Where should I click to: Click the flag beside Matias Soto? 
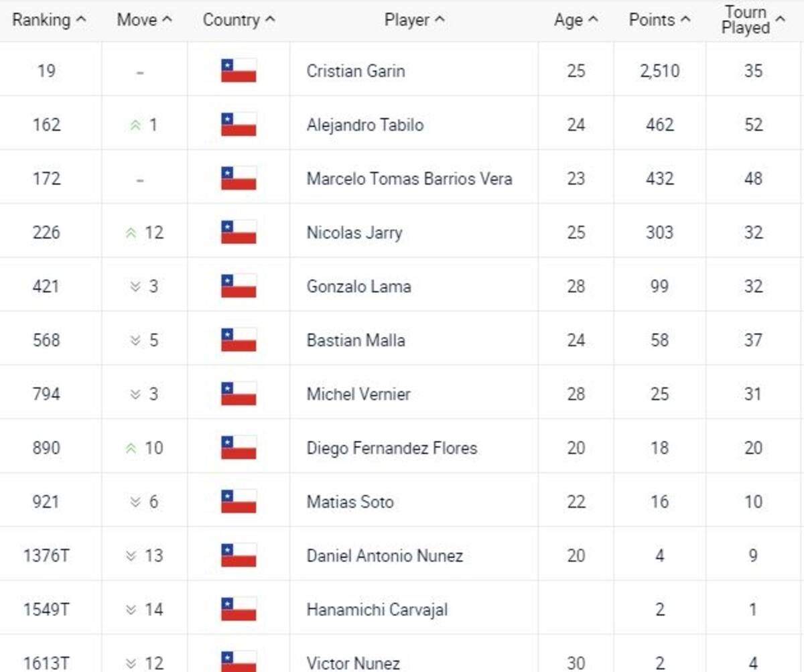tap(239, 502)
